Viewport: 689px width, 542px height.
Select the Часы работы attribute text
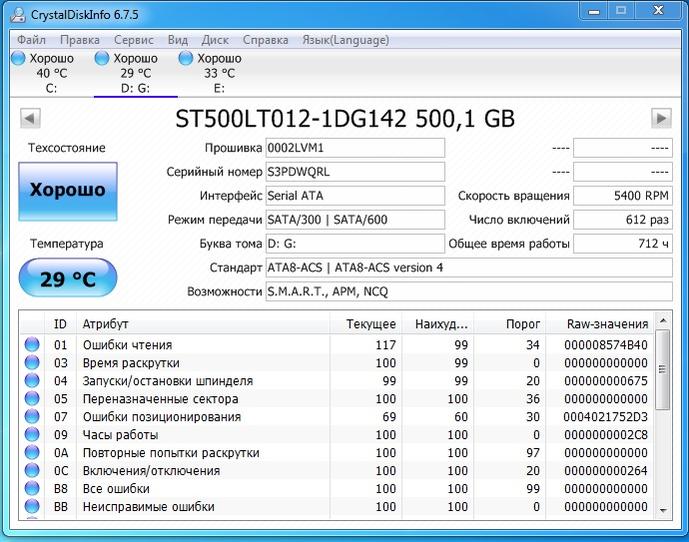(120, 435)
